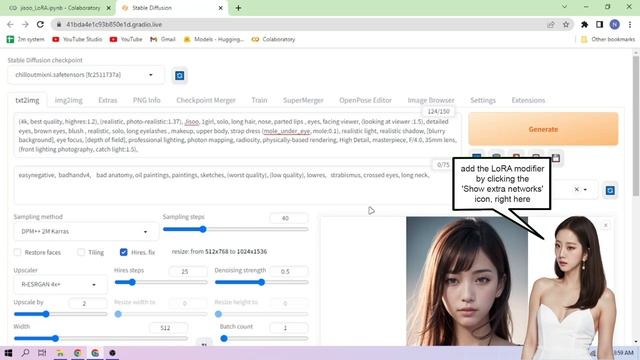Viewport: 640px width, 360px height.
Task: Bookmark this tab with the star icon
Action: (x=566, y=24)
